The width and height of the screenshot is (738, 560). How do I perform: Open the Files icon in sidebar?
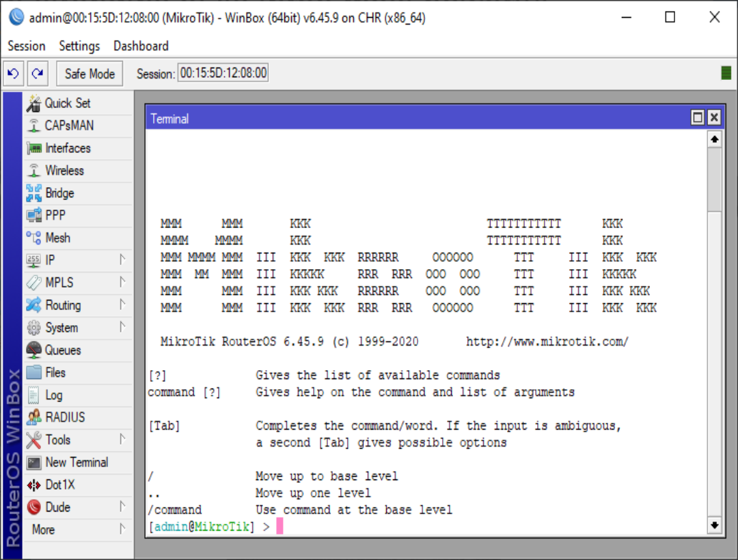33,373
